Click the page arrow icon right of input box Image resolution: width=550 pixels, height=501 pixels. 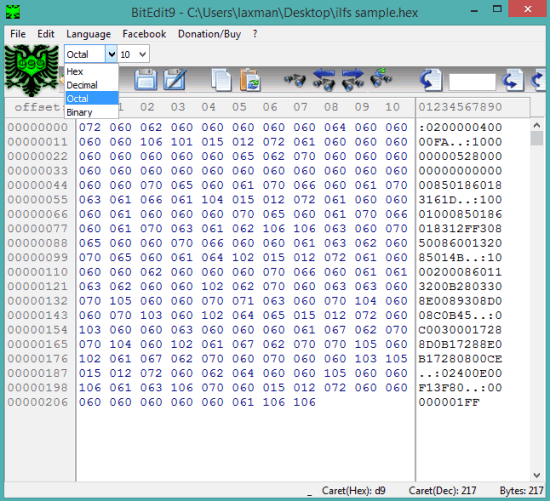pos(512,80)
